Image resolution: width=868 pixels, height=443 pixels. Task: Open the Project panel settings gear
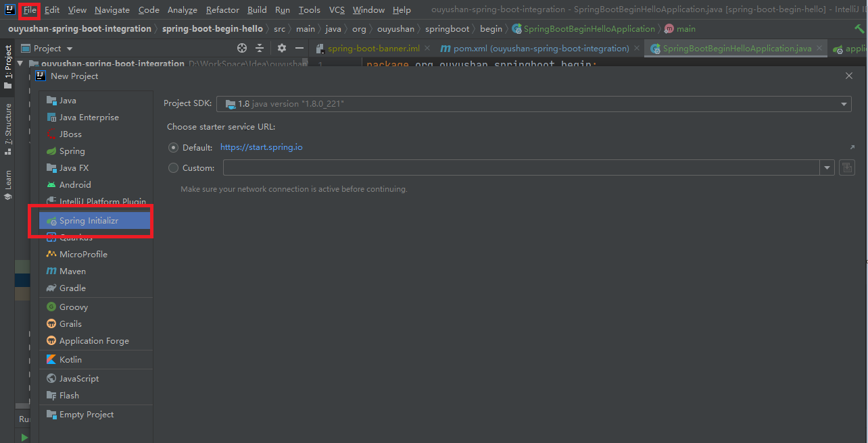pyautogui.click(x=282, y=48)
